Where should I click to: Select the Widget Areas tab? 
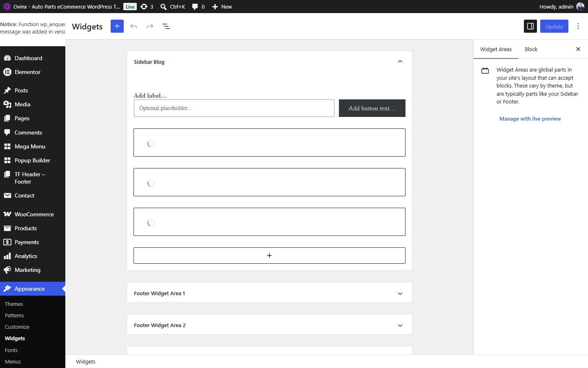click(496, 49)
